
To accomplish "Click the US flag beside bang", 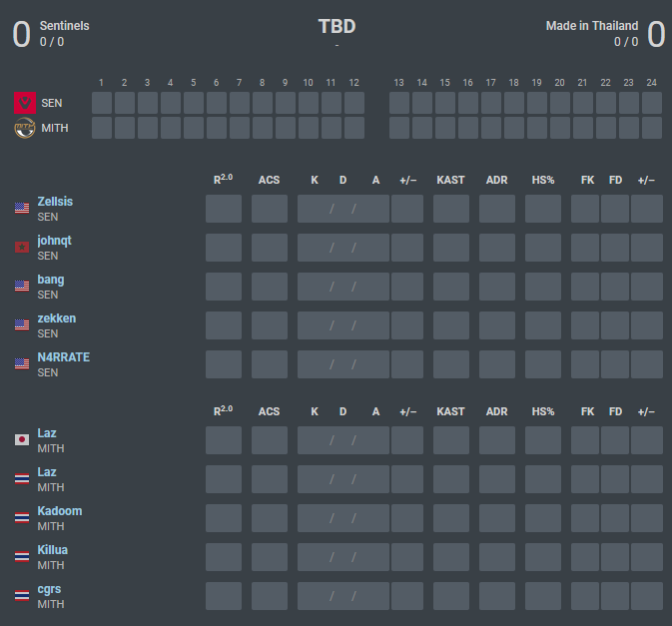I will 22,286.
